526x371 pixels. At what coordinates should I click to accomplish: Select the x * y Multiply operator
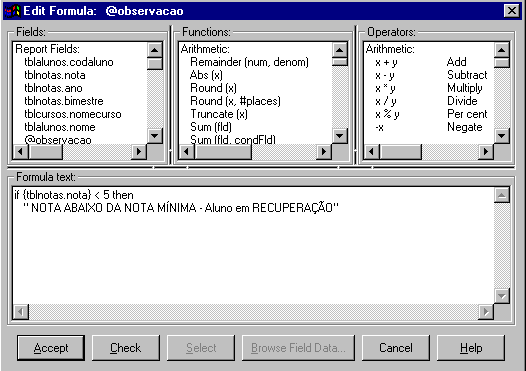coord(428,88)
